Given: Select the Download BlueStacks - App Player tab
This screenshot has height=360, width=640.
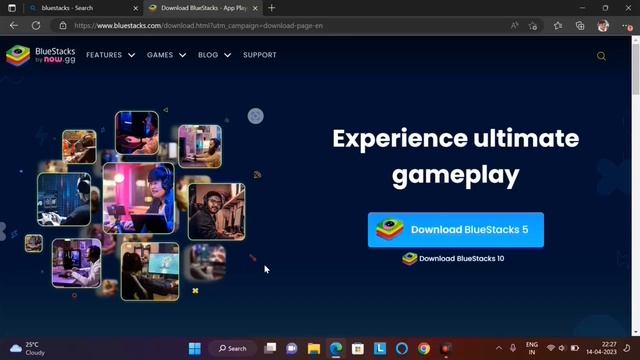Looking at the screenshot, I should coord(203,8).
